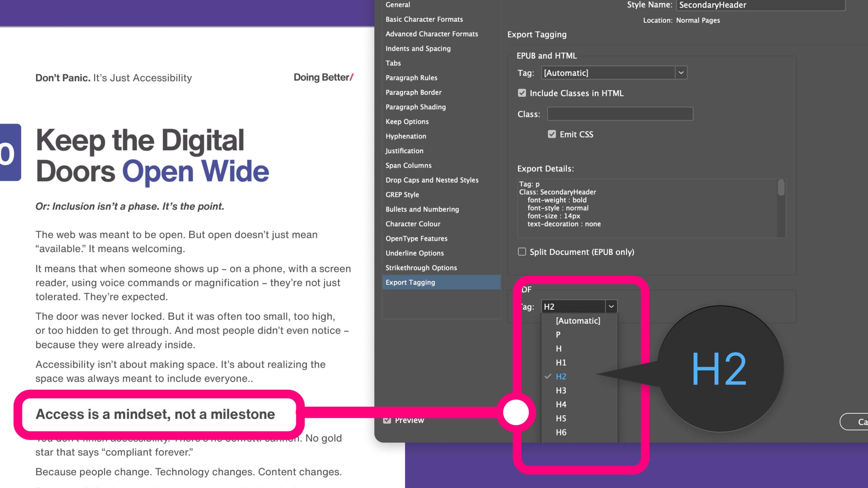The height and width of the screenshot is (488, 868).
Task: Select [Automatic] in PDF tag list
Action: 578,321
